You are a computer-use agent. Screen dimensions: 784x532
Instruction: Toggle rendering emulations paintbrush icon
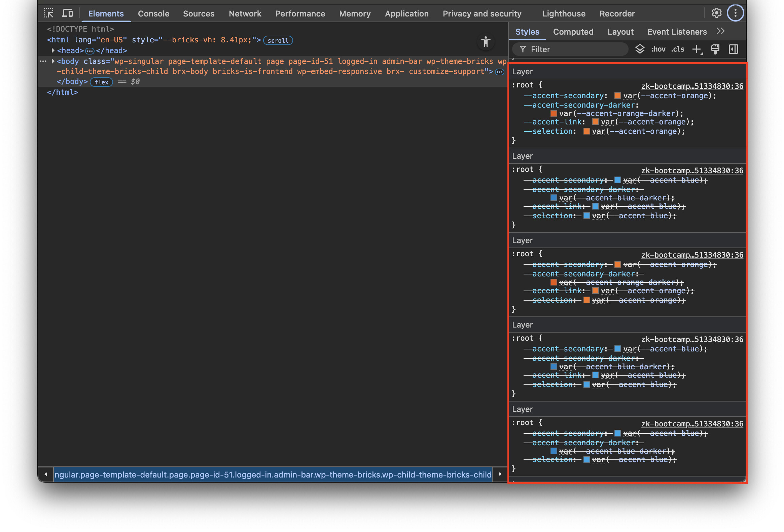tap(715, 49)
